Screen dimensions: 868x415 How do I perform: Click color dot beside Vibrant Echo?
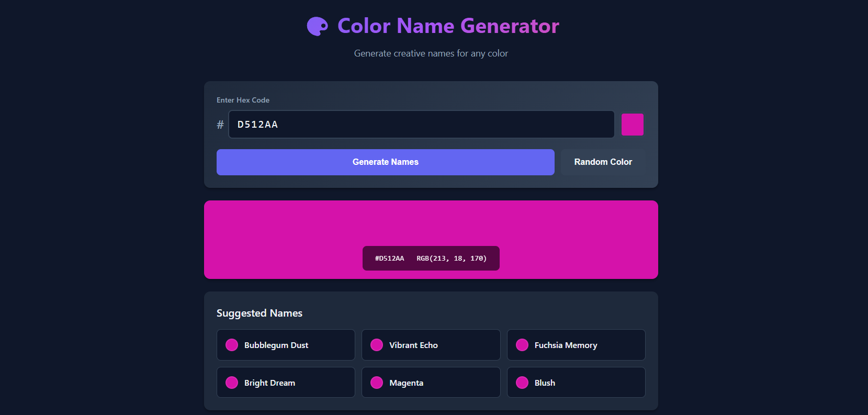point(377,345)
